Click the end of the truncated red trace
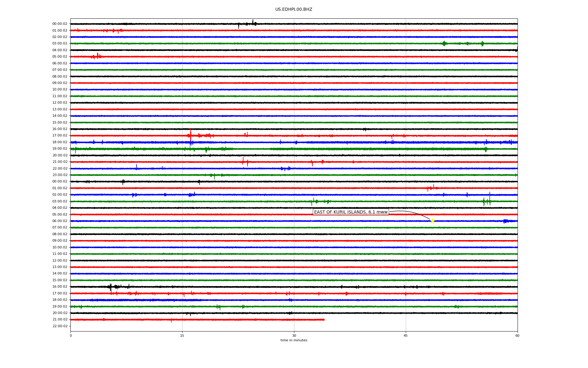The image size is (588, 368). coord(324,320)
